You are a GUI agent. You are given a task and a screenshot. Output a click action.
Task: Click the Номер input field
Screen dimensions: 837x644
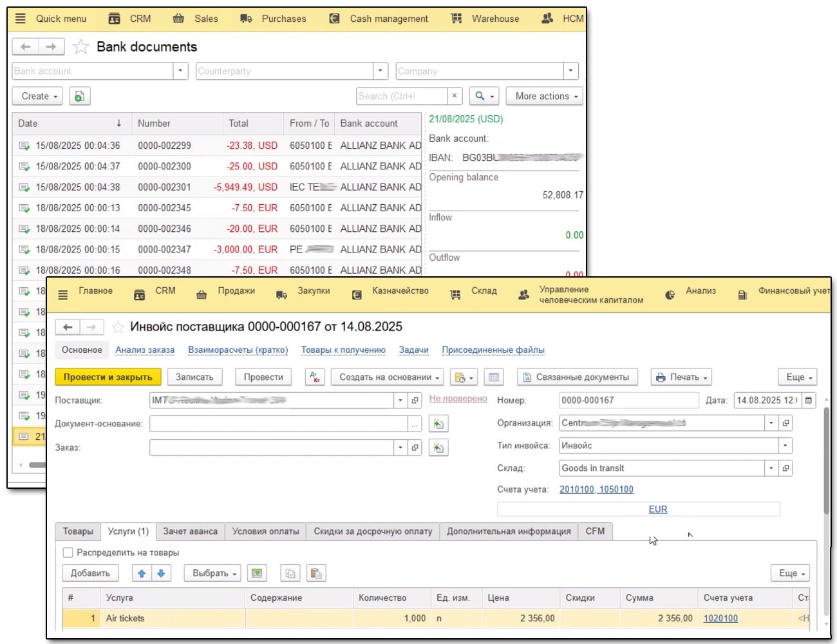pyautogui.click(x=628, y=401)
